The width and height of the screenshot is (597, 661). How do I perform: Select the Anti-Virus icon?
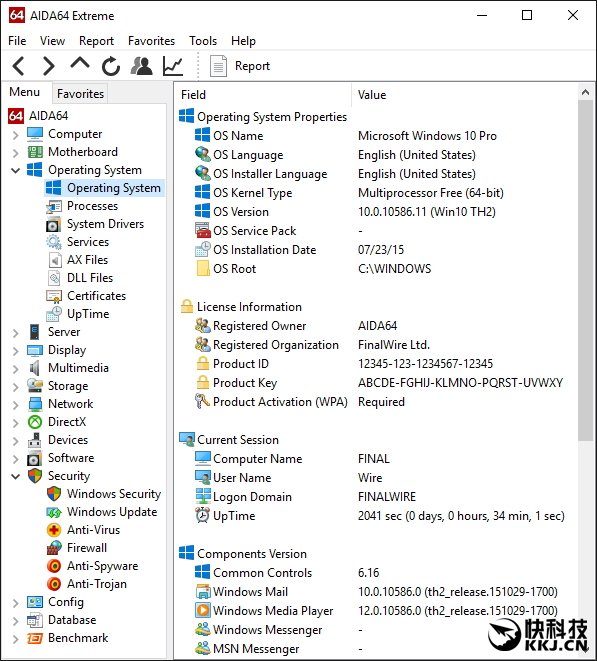(54, 530)
